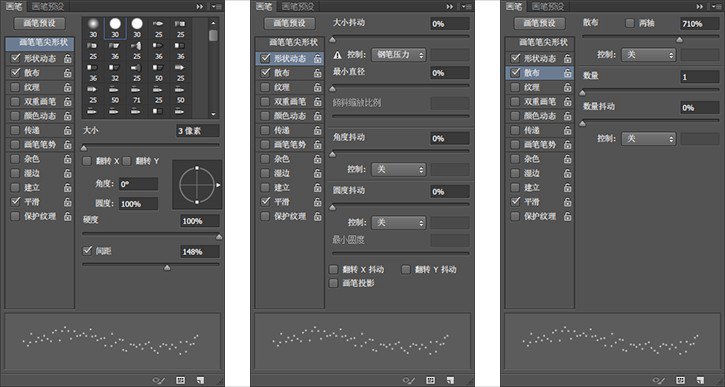This screenshot has width=725, height=387.
Task: Click the lock icon beside 平滑 in left panel
Action: click(68, 202)
